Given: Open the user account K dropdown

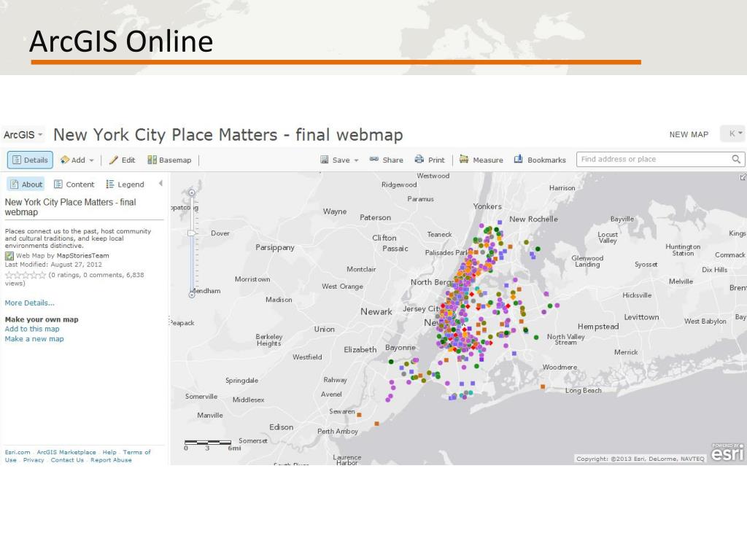Looking at the screenshot, I should point(734,134).
